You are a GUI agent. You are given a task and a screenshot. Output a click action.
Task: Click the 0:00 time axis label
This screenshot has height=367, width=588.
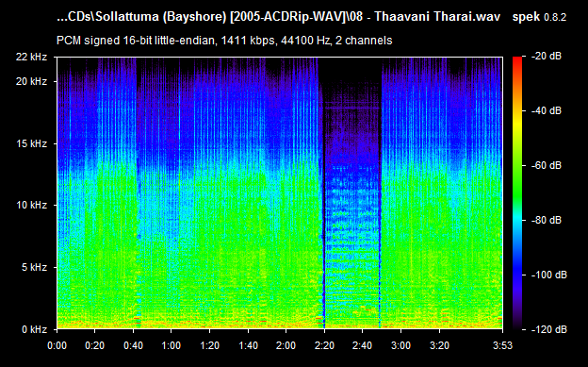(57, 345)
